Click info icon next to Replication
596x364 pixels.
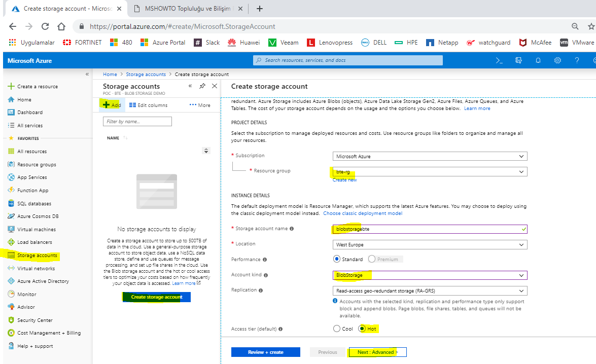(x=261, y=290)
